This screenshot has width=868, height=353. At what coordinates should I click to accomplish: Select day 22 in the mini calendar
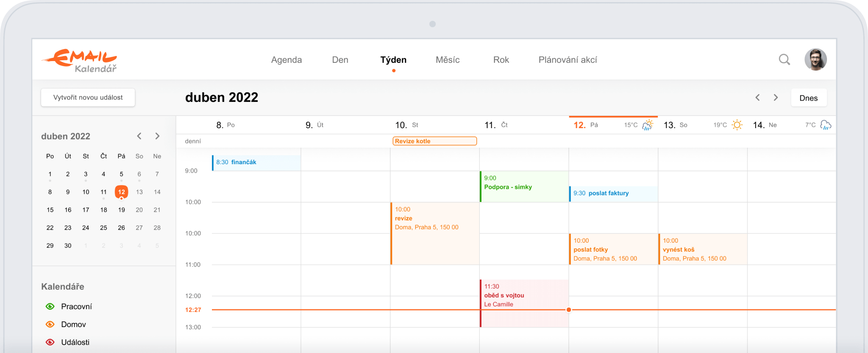coord(50,227)
